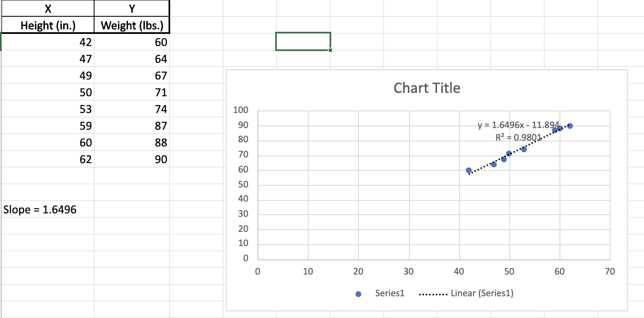Click the Linear (Series1) legend entry

(466, 293)
